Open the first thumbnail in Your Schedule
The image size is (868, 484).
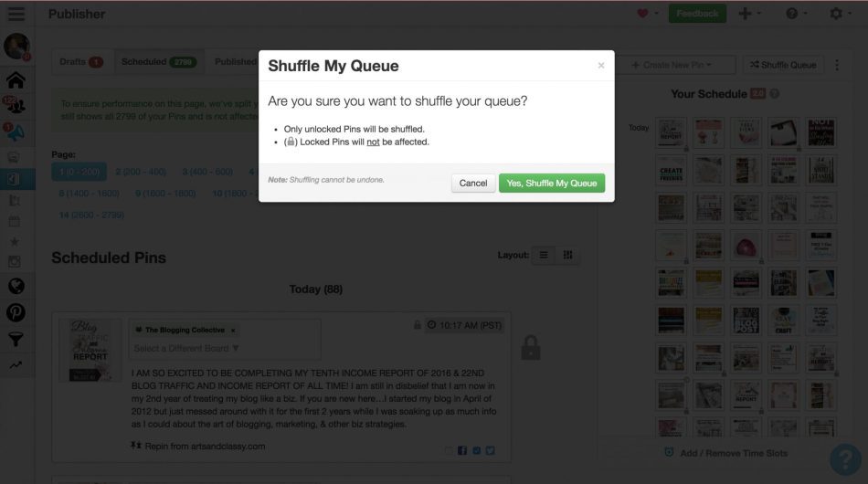(x=671, y=131)
